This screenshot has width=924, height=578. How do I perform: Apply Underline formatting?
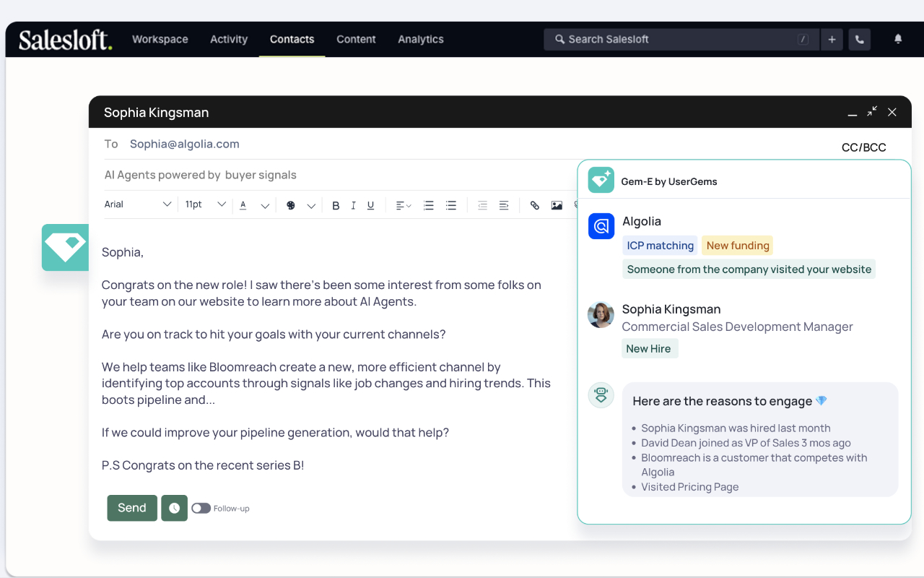pos(370,205)
